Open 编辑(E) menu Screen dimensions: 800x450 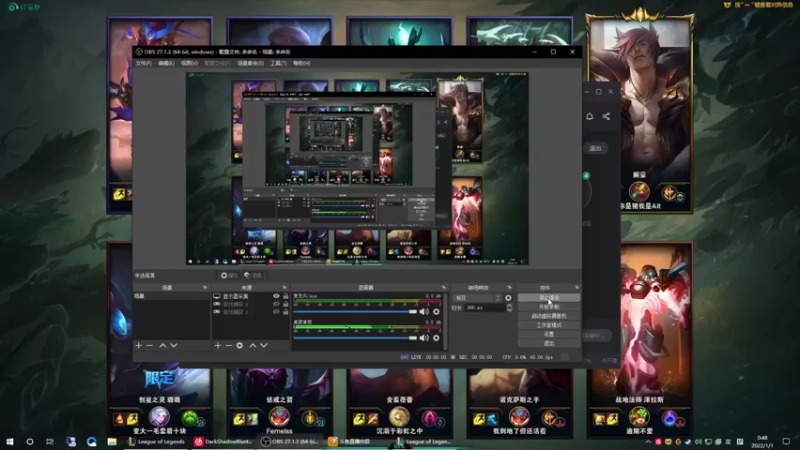[166, 63]
